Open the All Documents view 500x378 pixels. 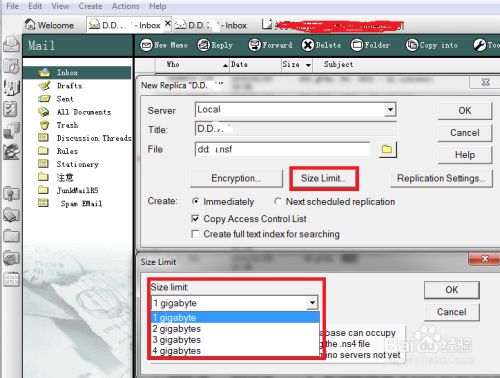[83, 112]
